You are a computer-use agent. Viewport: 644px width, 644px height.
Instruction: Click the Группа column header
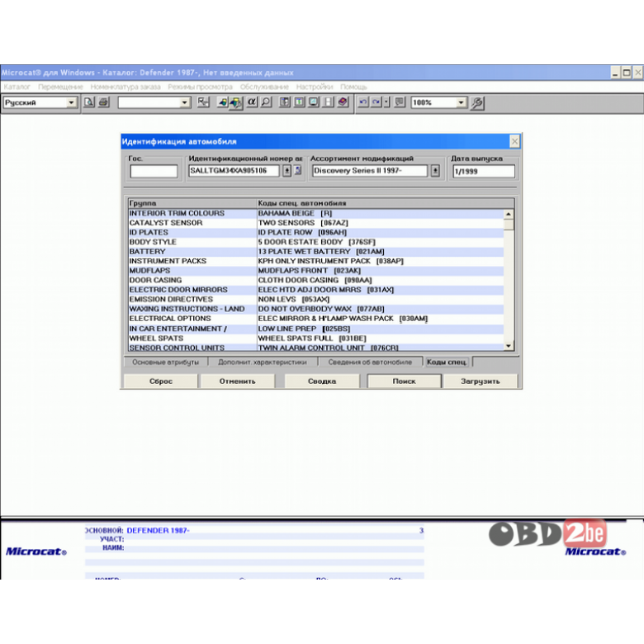pos(192,203)
